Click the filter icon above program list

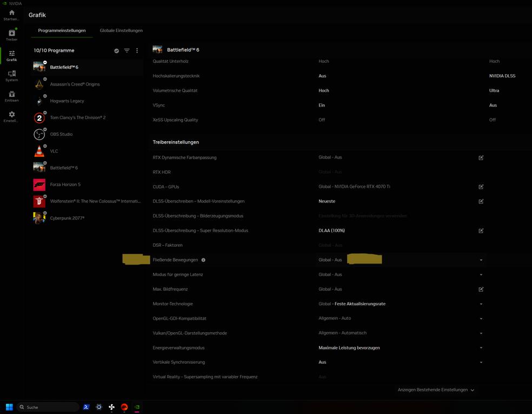(127, 51)
